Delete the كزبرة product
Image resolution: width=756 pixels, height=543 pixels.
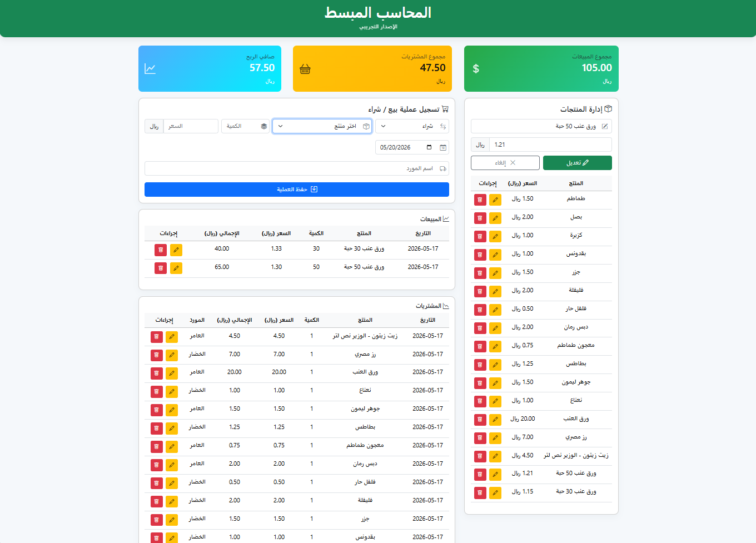pos(480,236)
